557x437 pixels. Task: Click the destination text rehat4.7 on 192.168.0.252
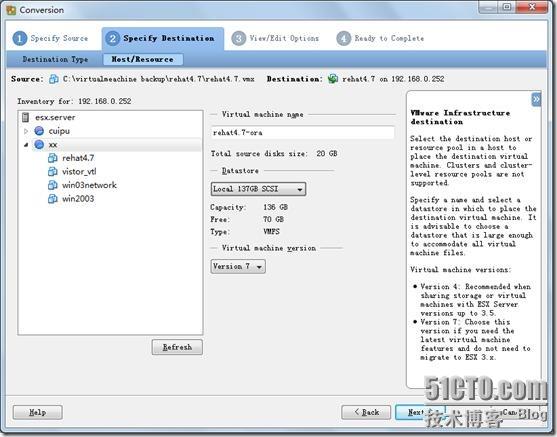click(x=393, y=79)
